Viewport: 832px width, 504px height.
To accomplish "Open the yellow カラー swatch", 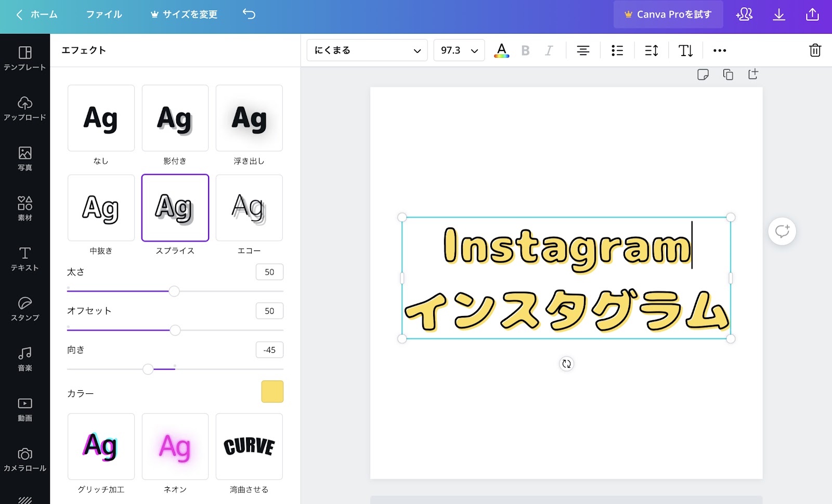I will coord(272,391).
